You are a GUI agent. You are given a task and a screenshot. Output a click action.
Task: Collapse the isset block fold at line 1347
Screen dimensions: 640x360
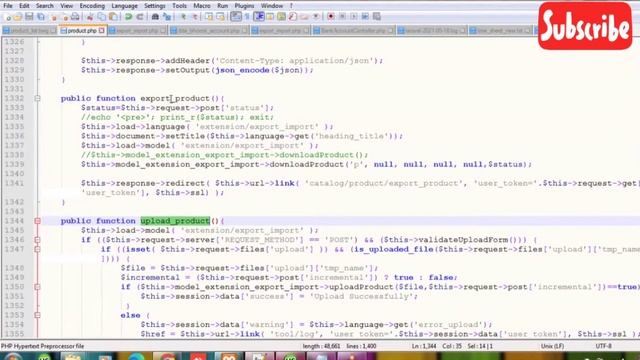[x=37, y=249]
